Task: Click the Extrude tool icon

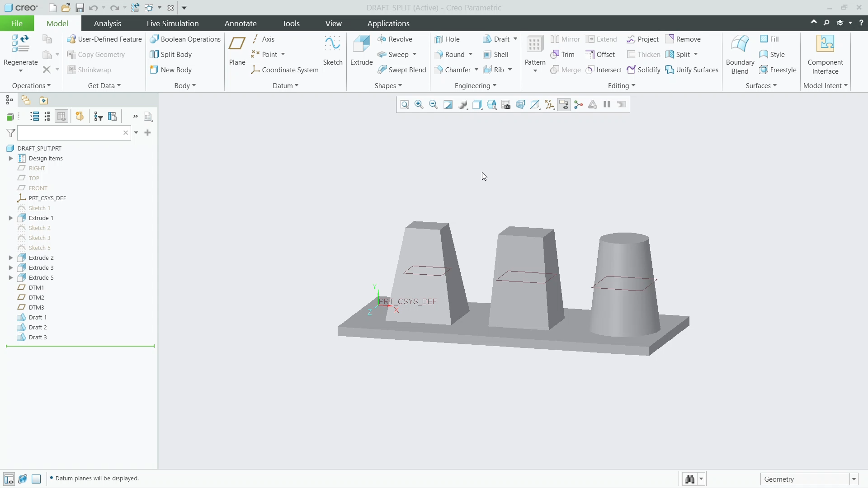Action: pyautogui.click(x=362, y=44)
